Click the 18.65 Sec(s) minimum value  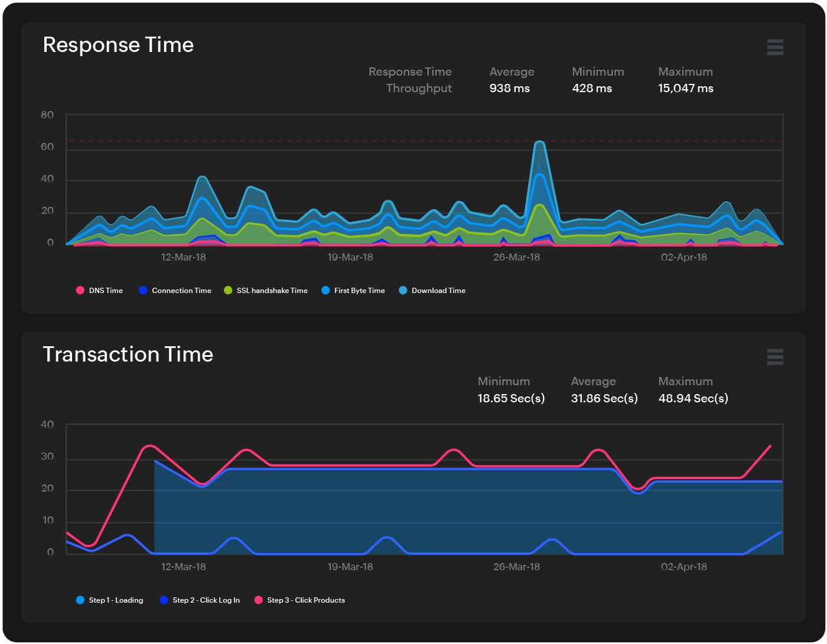(511, 398)
